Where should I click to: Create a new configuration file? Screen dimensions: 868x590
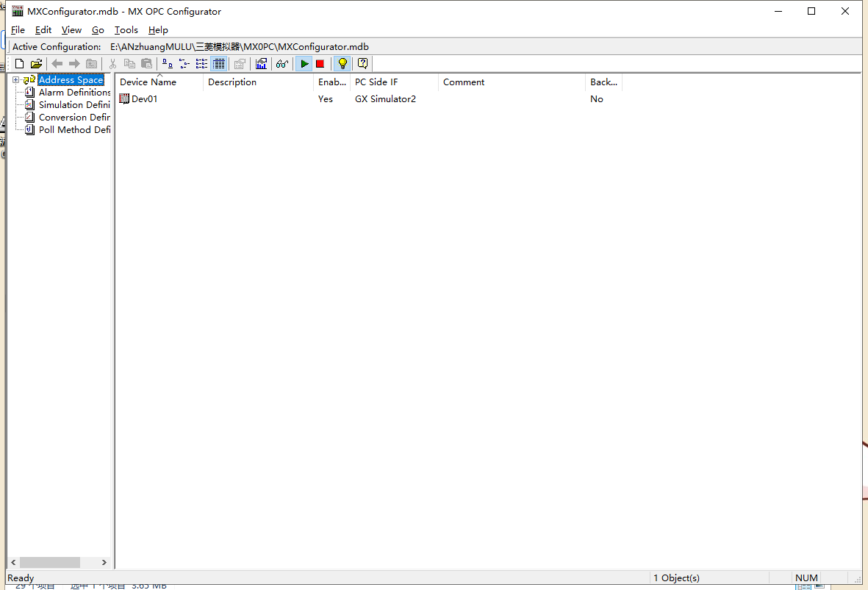click(19, 64)
